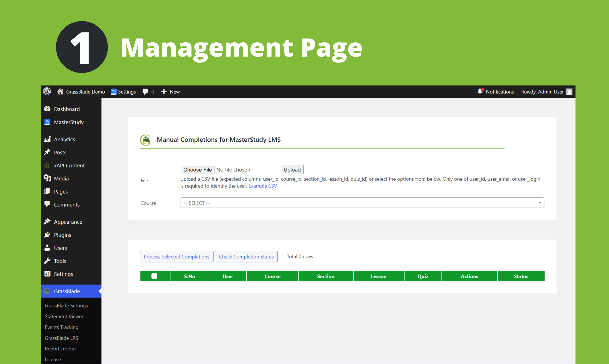Click the Choose File button
Image resolution: width=609 pixels, height=364 pixels.
coord(197,170)
